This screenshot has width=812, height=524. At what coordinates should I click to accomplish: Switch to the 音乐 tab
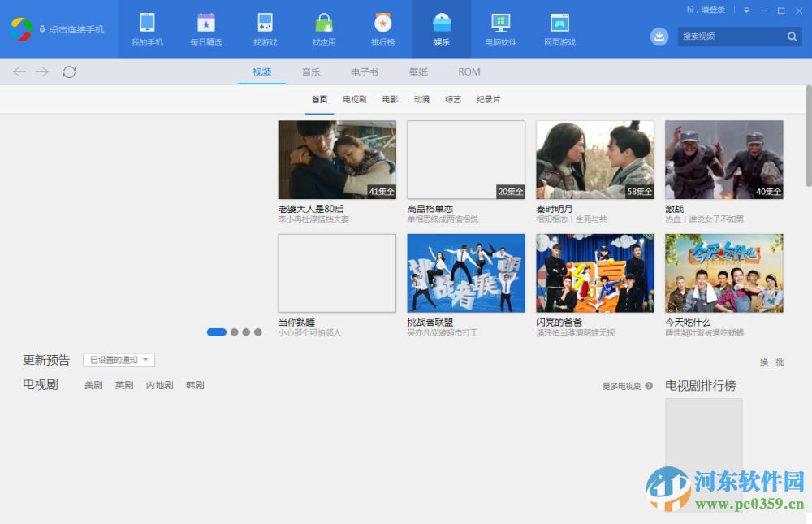pos(310,71)
